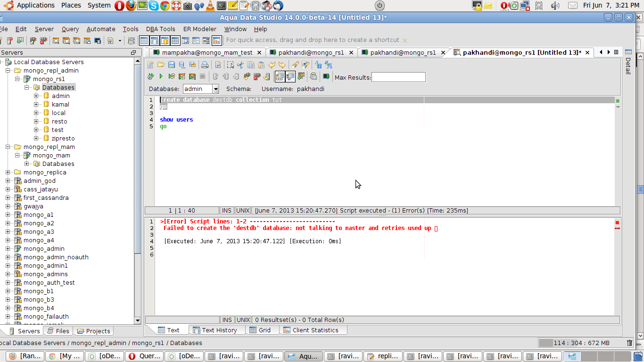Click the Copy icon in editor toolbar
This screenshot has height=362, width=644.
point(251,65)
